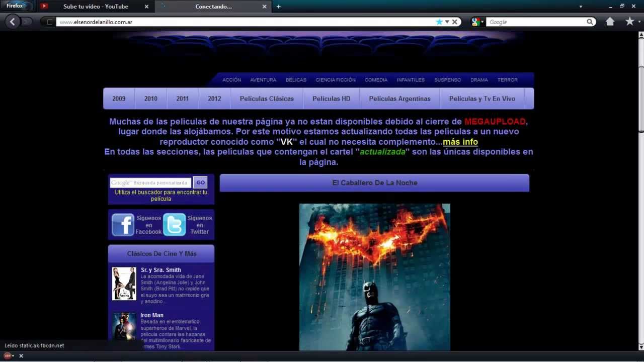Click the red MEGAUPLOAD text

495,122
